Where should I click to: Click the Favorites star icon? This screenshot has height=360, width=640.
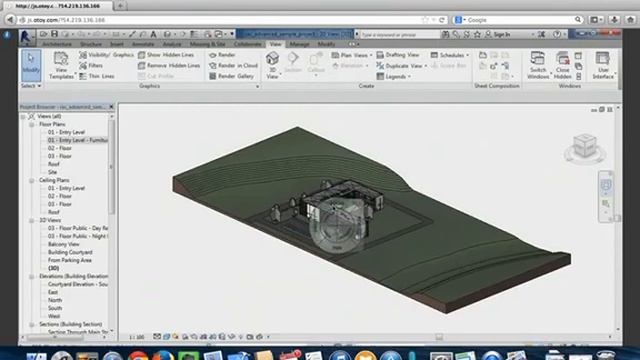[477, 35]
